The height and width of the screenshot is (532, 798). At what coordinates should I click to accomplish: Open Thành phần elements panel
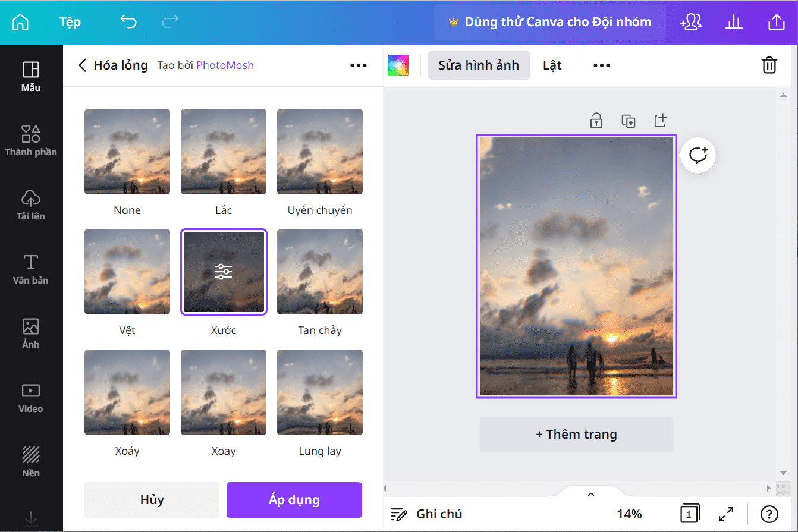[31, 141]
